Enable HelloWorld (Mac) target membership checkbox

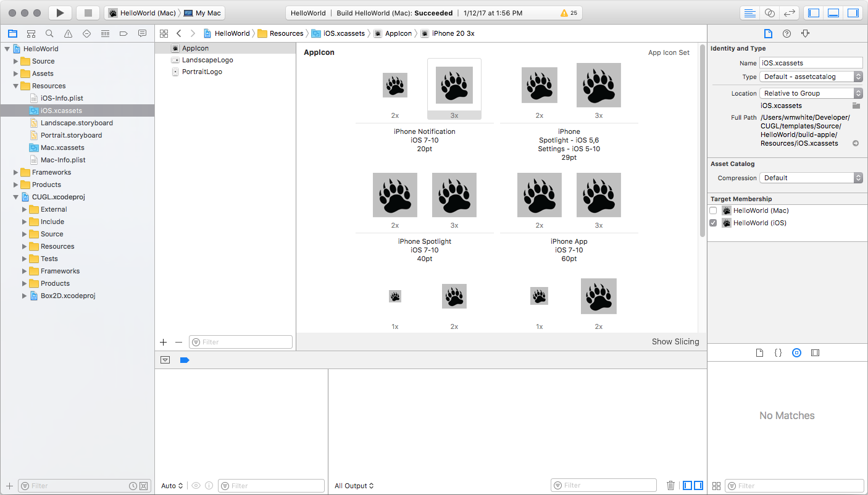(x=713, y=210)
